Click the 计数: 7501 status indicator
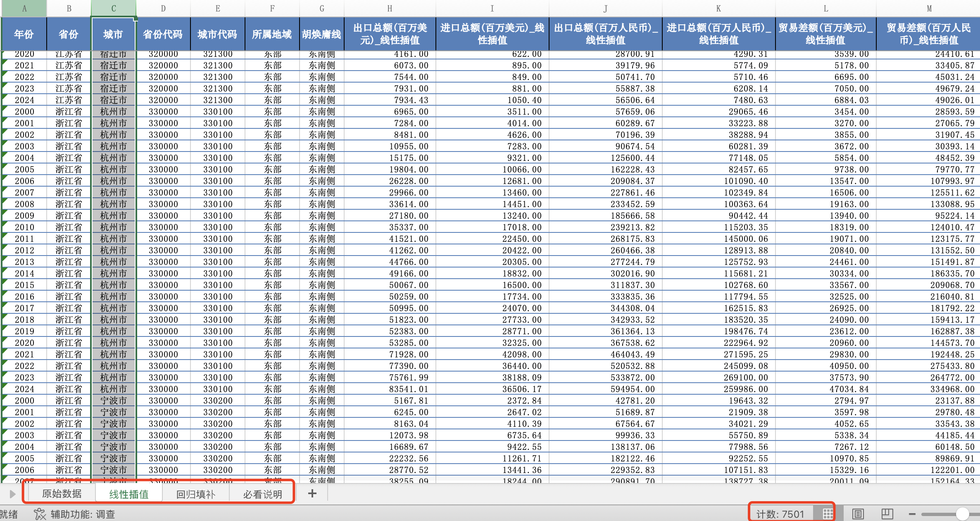 pyautogui.click(x=780, y=514)
